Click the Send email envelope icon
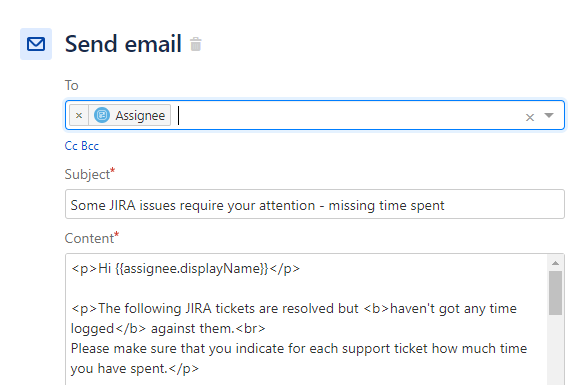This screenshot has width=585, height=385. pyautogui.click(x=36, y=44)
